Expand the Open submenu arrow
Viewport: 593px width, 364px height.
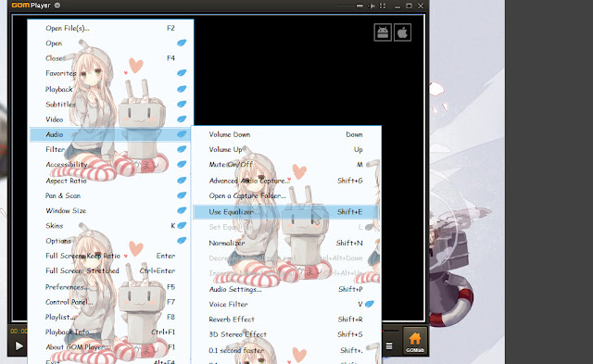coord(182,44)
